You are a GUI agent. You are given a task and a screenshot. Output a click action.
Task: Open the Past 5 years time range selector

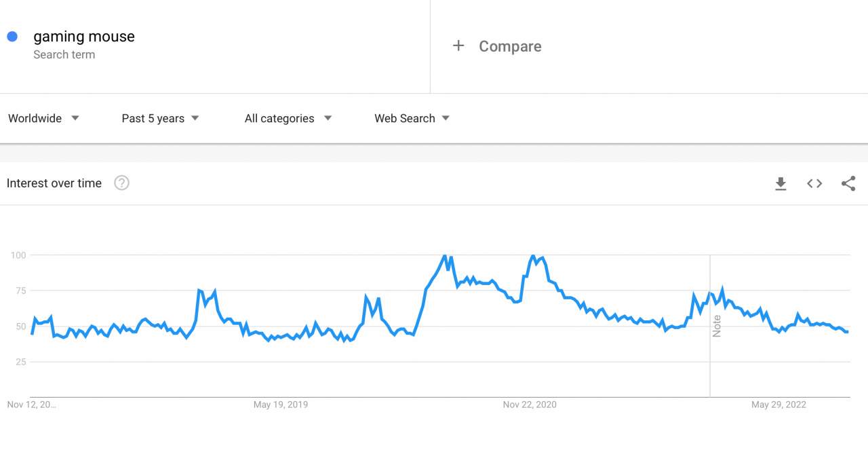160,118
